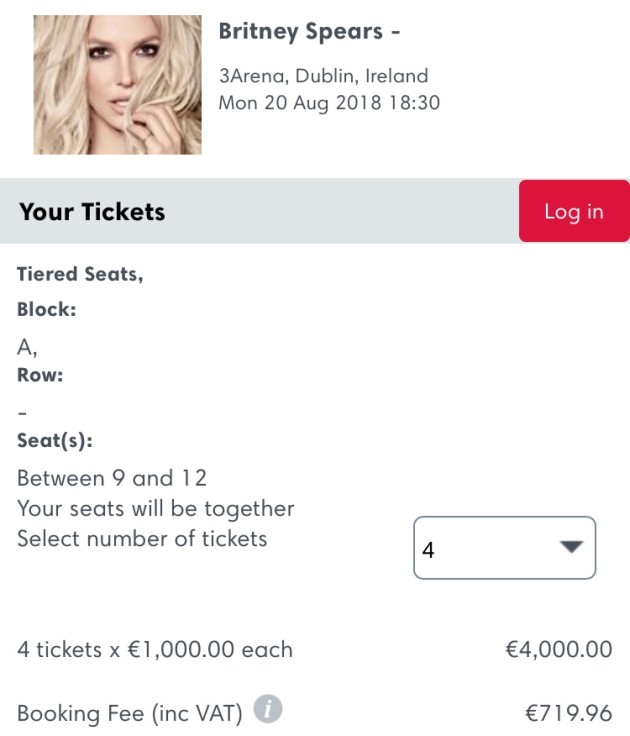Click the Your Tickets section header
This screenshot has width=630, height=736.
(92, 211)
